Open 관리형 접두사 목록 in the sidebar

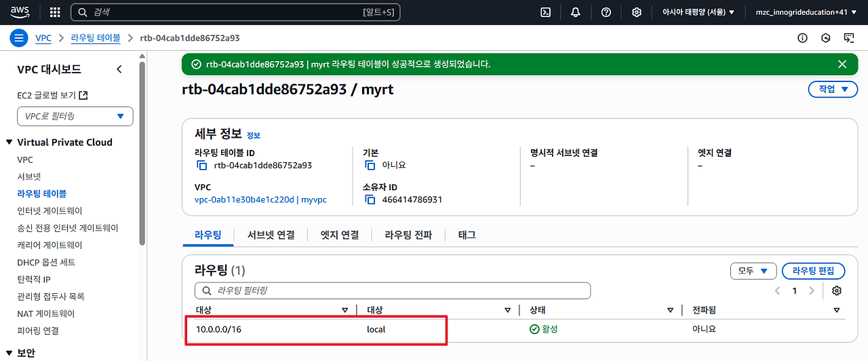point(51,297)
